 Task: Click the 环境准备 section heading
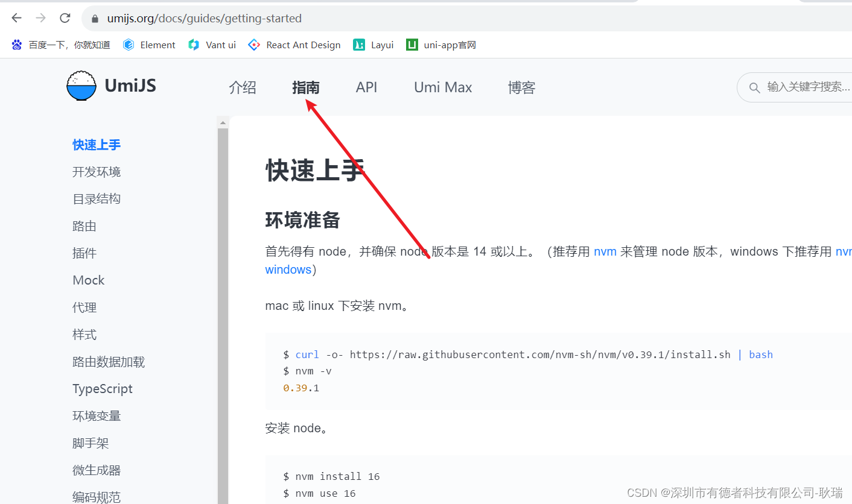pyautogui.click(x=303, y=220)
